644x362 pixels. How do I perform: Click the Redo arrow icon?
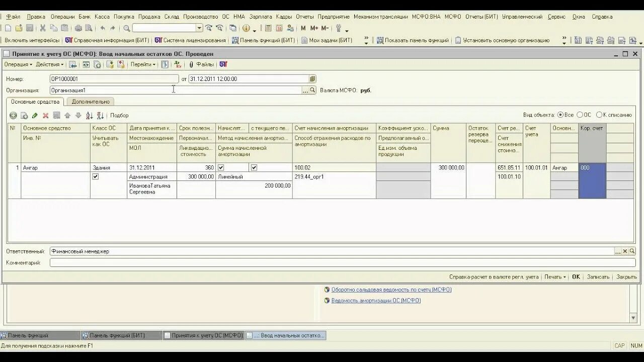(113, 28)
